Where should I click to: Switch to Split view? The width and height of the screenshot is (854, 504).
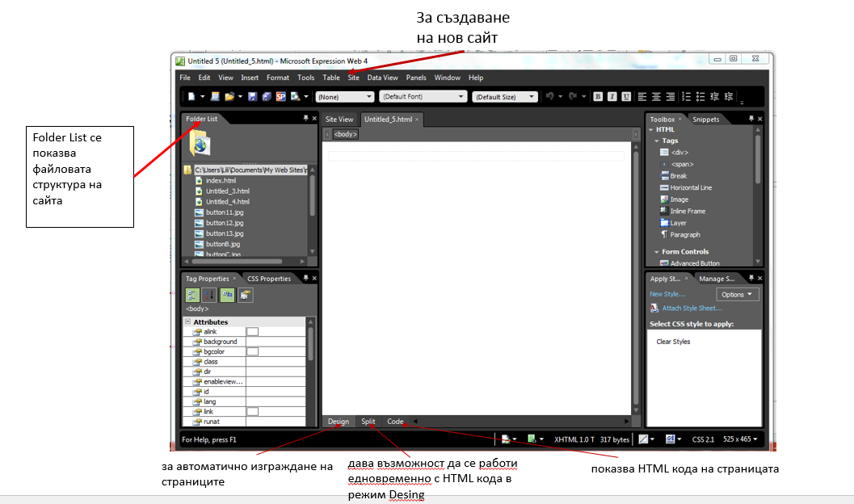(368, 422)
